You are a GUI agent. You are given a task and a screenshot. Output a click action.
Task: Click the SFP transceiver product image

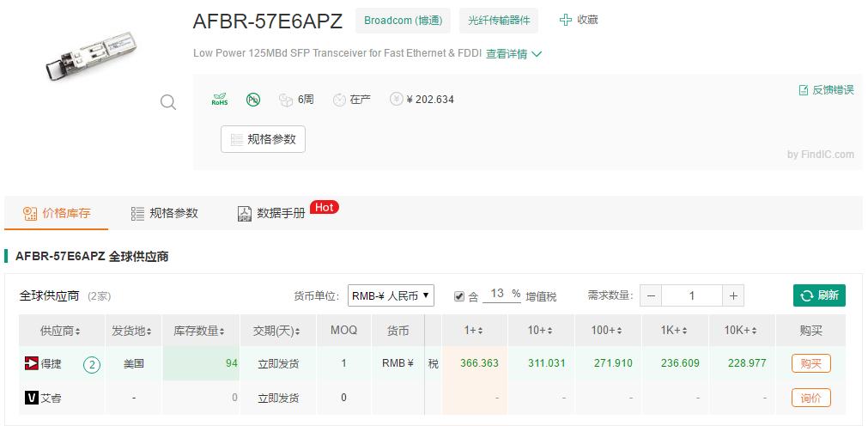[90, 56]
